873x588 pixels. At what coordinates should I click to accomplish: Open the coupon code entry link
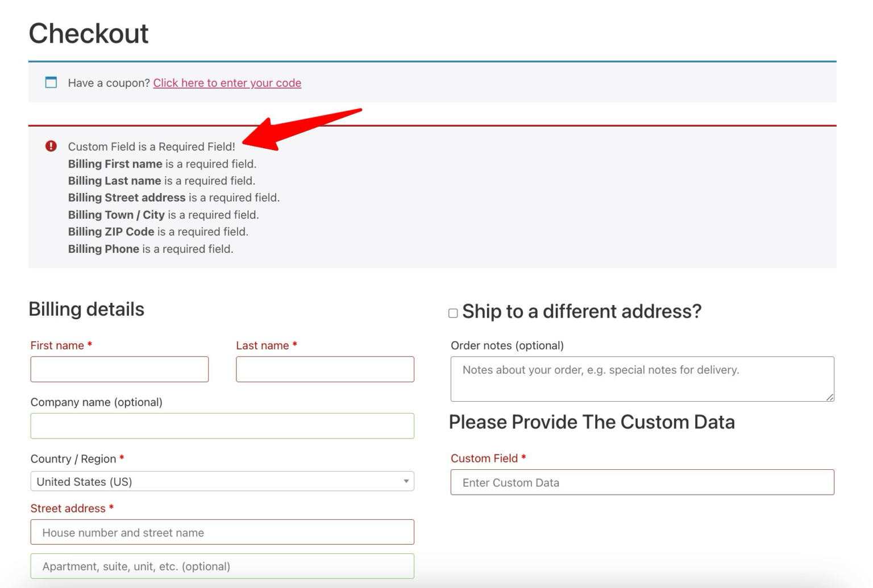[x=227, y=82]
